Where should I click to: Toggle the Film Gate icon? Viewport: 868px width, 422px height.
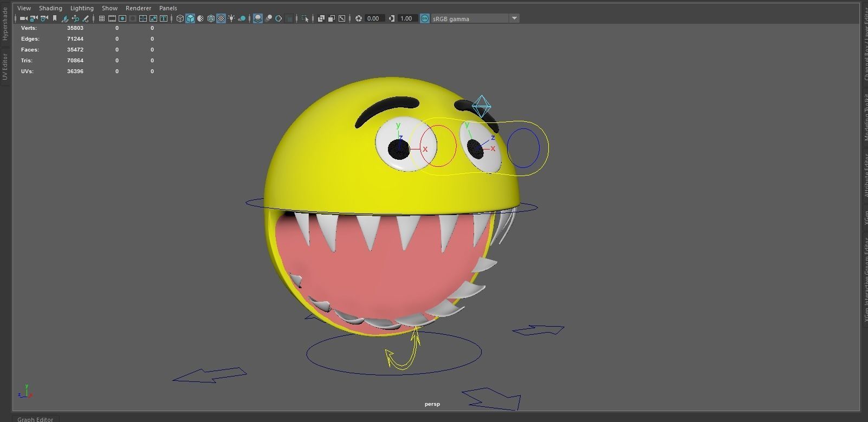click(x=112, y=18)
